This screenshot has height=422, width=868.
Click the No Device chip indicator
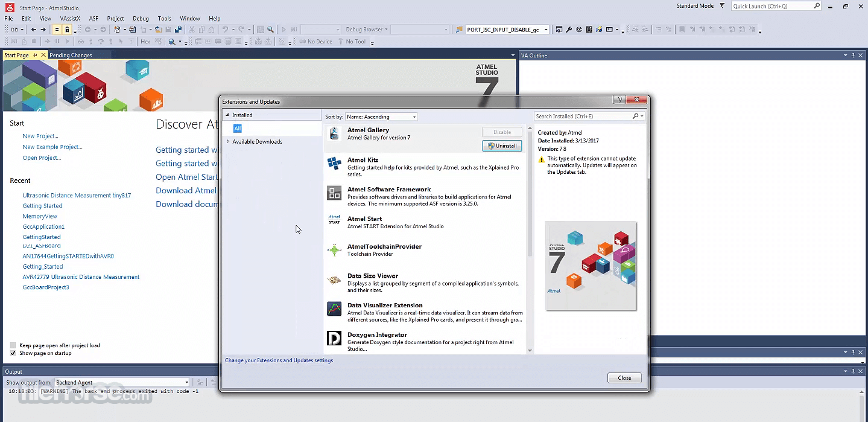click(315, 42)
